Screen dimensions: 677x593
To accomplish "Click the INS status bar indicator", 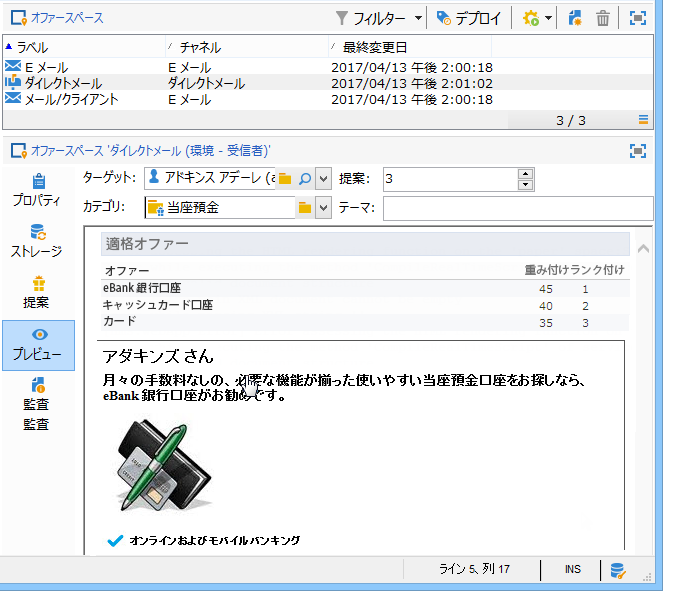I will coord(573,569).
